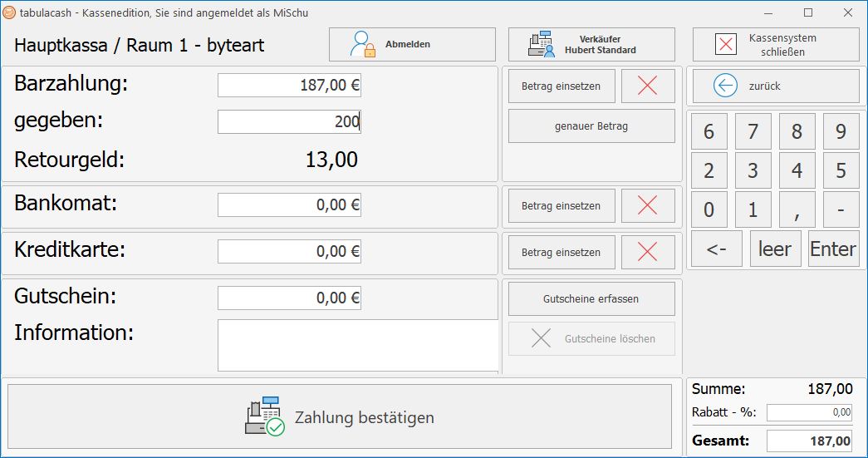Tap the keypad leer key

click(x=775, y=249)
